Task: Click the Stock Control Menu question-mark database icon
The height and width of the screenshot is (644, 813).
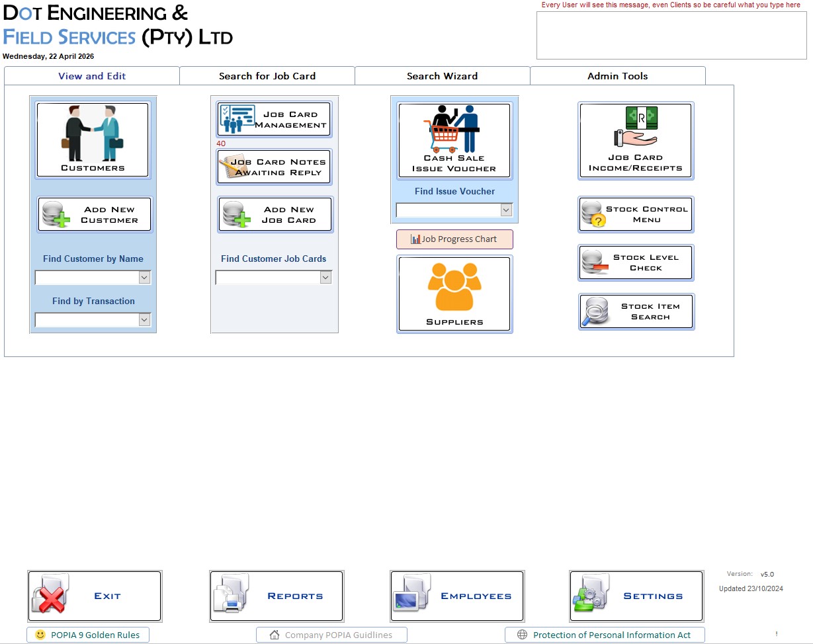Action: point(593,215)
